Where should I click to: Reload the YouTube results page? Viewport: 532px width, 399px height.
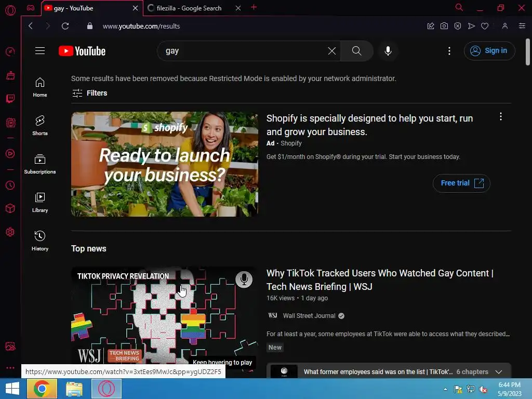pyautogui.click(x=65, y=26)
